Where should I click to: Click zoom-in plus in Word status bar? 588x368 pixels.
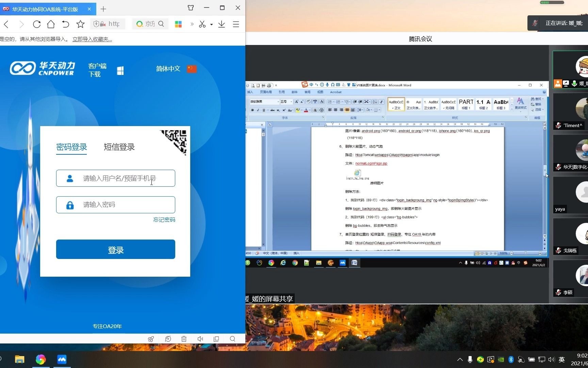click(x=540, y=253)
